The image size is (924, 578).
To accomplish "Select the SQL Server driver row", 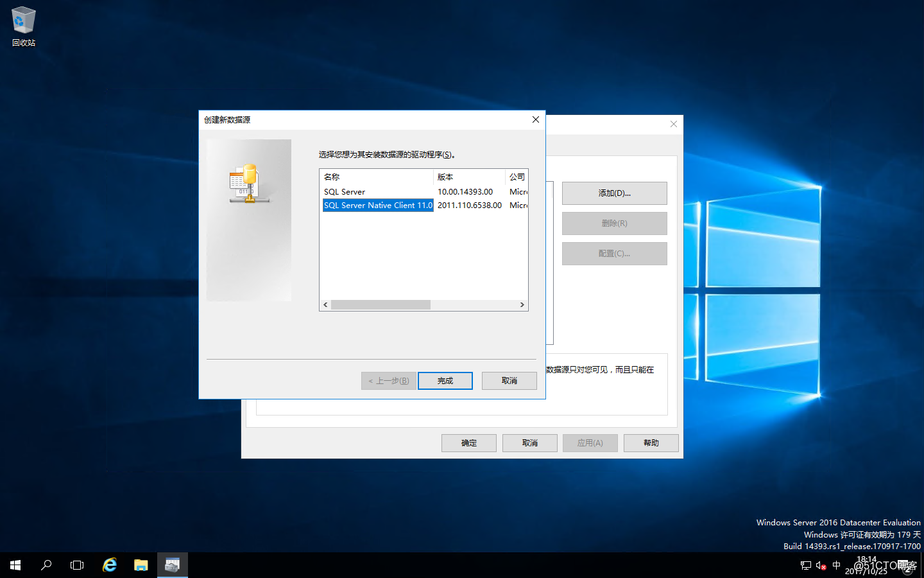I will tap(424, 191).
